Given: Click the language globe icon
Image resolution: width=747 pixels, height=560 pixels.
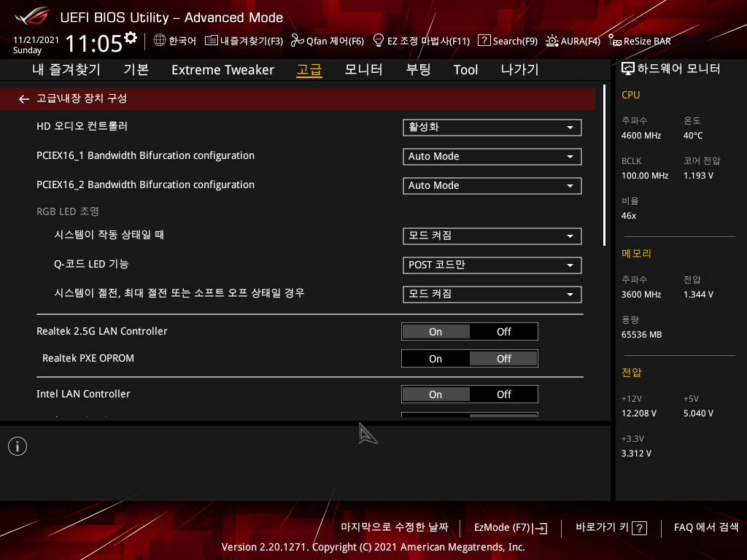Looking at the screenshot, I should pos(160,41).
